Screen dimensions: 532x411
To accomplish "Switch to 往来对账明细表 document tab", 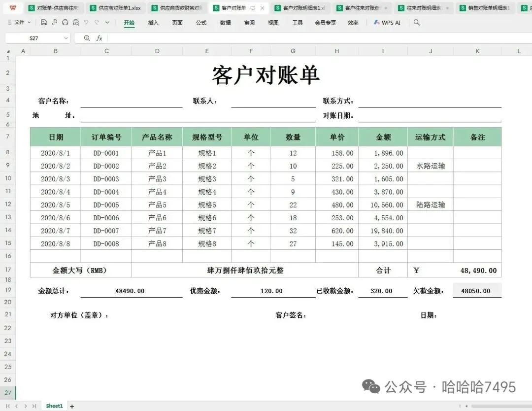I will (x=423, y=8).
